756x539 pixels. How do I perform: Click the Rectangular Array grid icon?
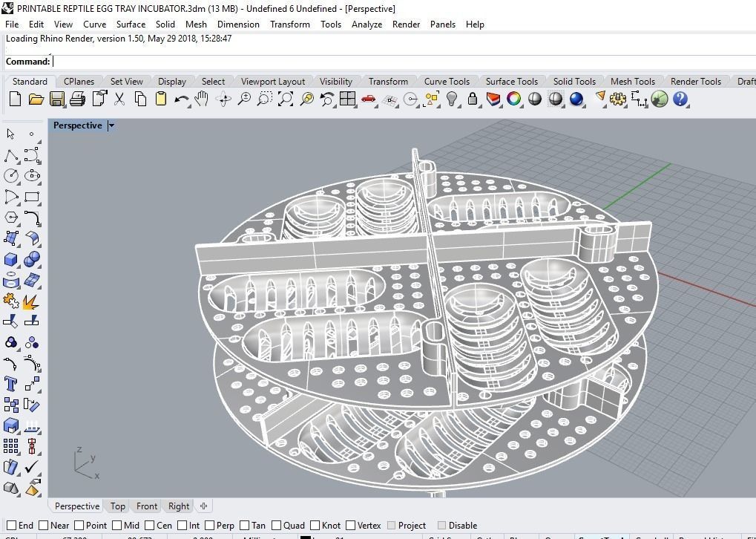[x=10, y=446]
